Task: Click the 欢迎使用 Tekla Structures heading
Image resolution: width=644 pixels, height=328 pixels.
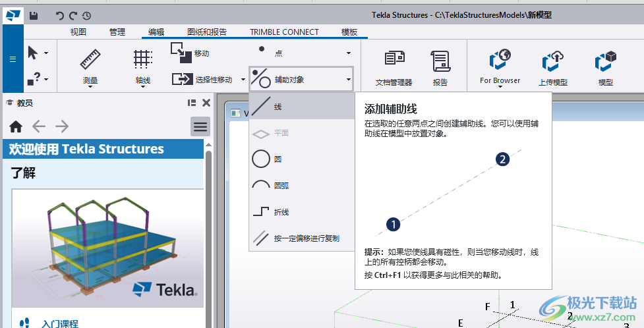Action: [86, 149]
